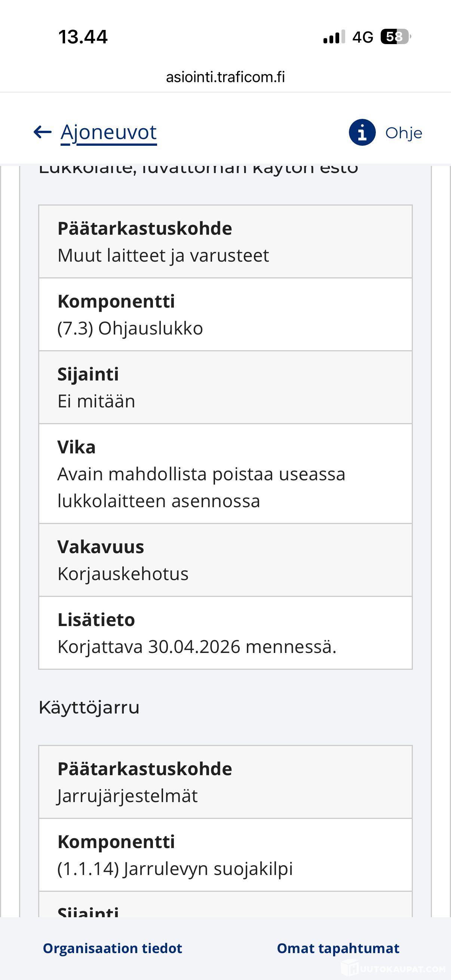Go back via the Ajoneuvot link

[x=108, y=132]
